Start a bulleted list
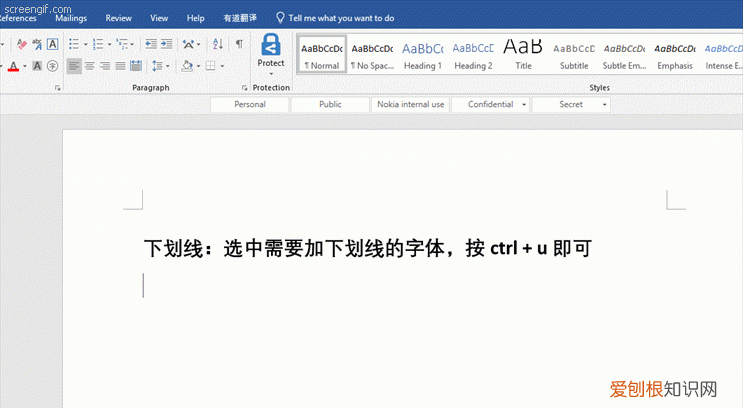The height and width of the screenshot is (408, 743). (74, 44)
